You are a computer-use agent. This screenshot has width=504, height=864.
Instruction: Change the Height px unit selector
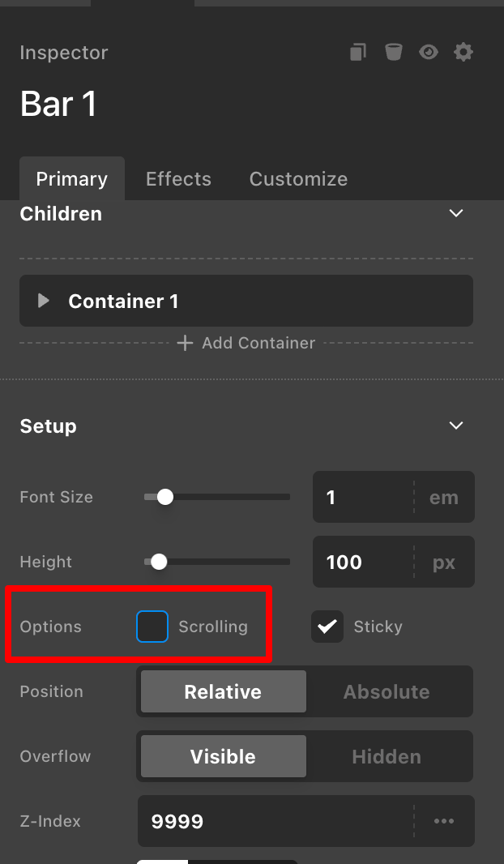[x=444, y=562]
